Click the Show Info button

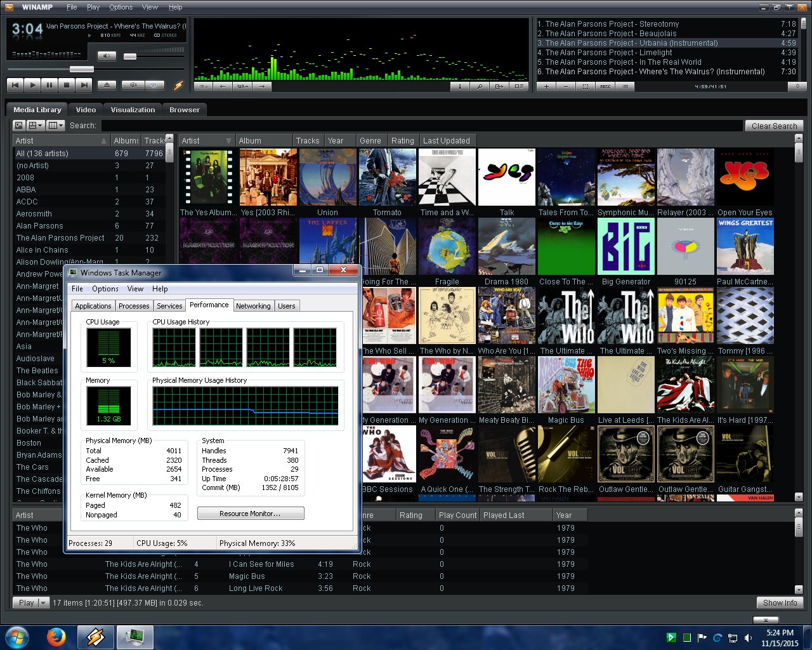(780, 603)
